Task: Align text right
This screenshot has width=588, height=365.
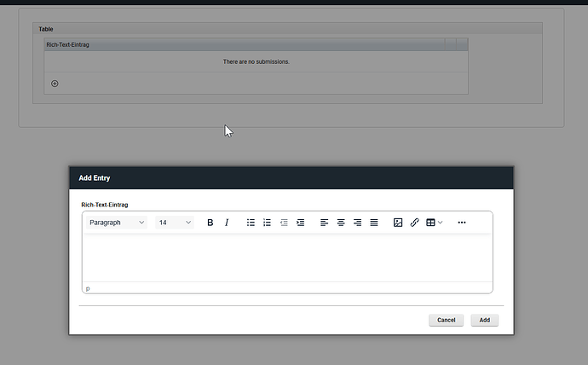Action: point(357,223)
